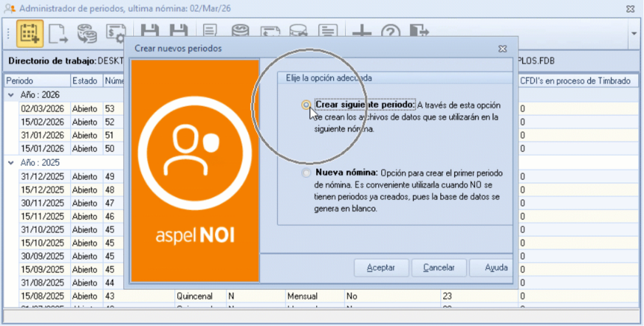
Task: Click the Administrador de periodos title icon
Action: (x=10, y=9)
